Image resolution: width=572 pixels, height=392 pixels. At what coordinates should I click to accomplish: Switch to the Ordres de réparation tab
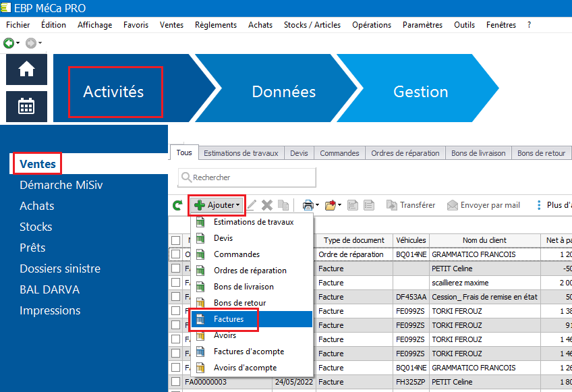coord(405,153)
